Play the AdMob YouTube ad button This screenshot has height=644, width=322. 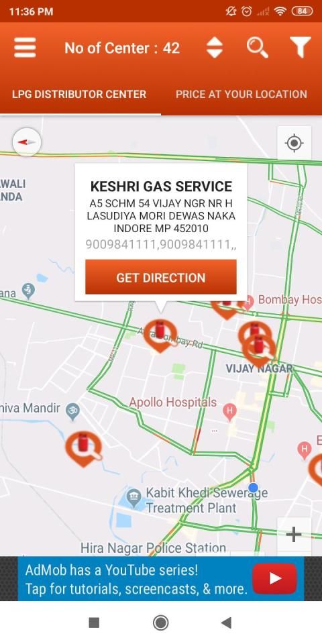274,579
